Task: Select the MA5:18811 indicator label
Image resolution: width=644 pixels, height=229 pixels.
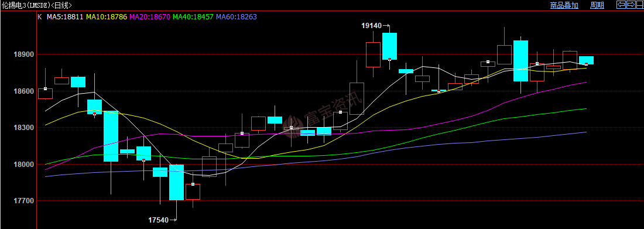Action: tap(65, 17)
